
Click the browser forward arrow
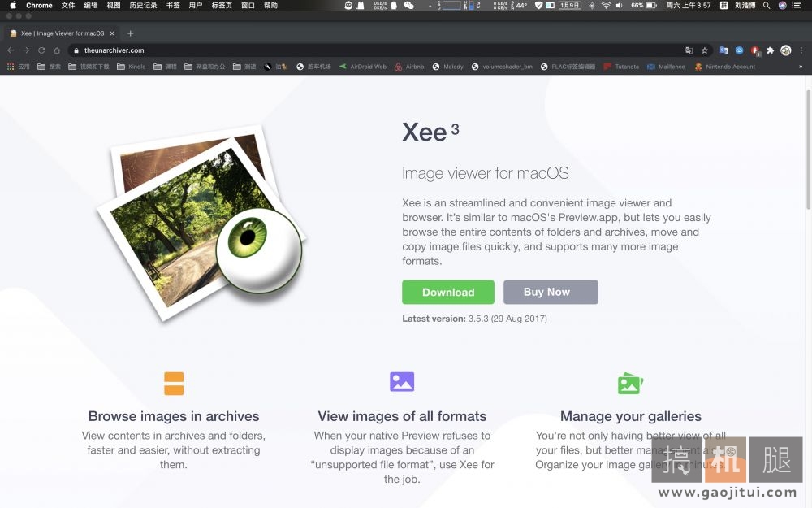click(26, 50)
